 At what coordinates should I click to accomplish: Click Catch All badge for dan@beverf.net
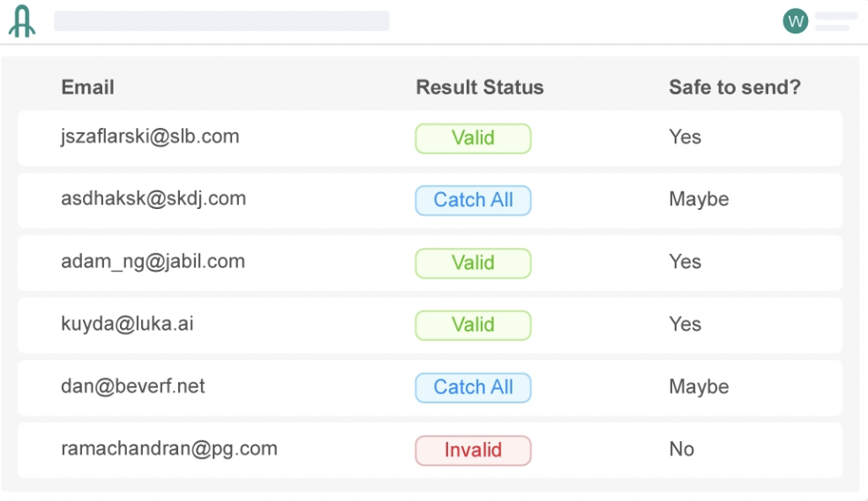click(473, 387)
